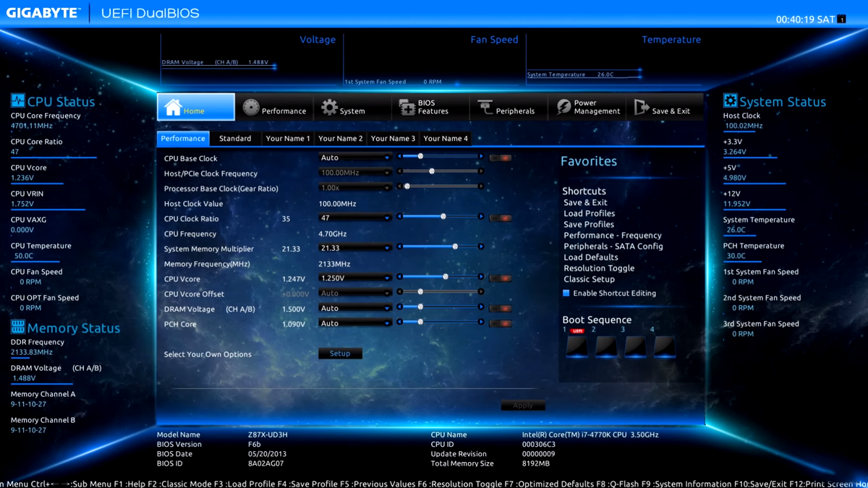Toggle the red switch for CPU Base Clock
This screenshot has width=868, height=488.
point(500,158)
